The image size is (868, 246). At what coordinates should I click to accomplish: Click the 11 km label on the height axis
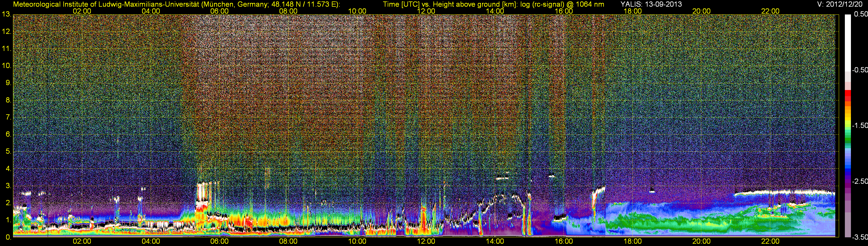click(6, 49)
